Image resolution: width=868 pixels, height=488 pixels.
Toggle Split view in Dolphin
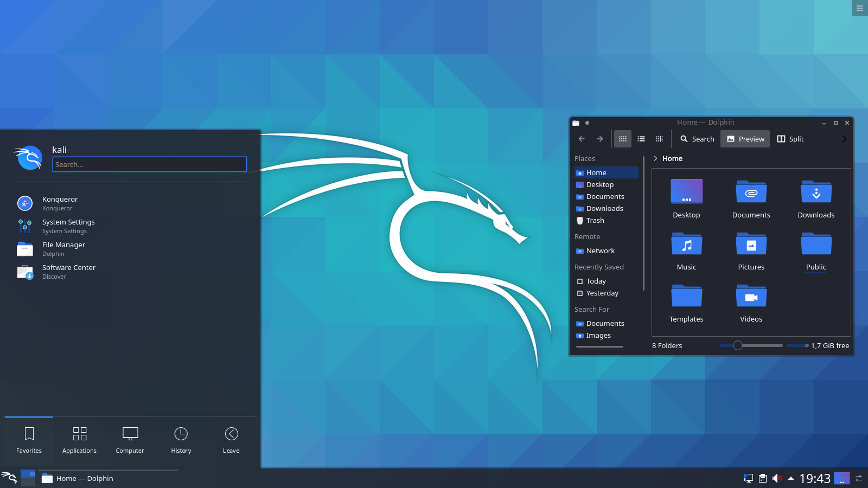coord(790,139)
